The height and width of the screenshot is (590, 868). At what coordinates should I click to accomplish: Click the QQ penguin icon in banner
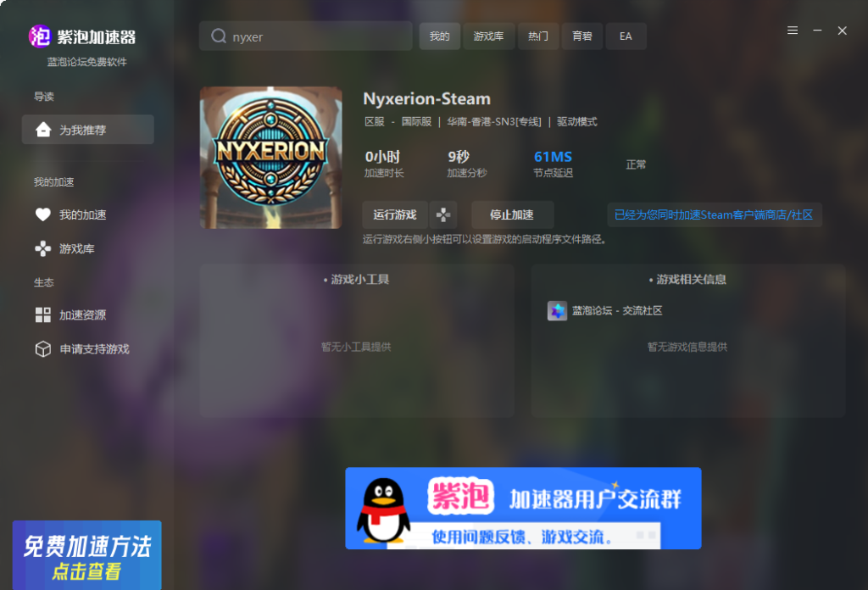[x=383, y=509]
